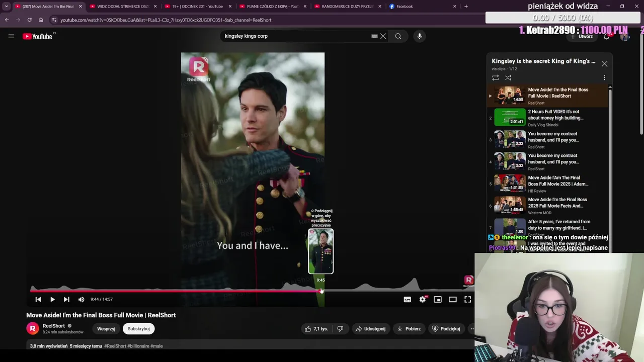Switch to '19+ | ODCINEK 201' tab

[x=197, y=7]
